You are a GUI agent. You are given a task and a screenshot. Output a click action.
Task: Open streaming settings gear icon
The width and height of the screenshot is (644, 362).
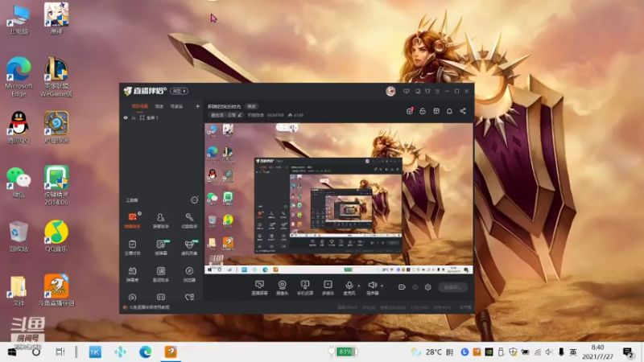coord(428,287)
